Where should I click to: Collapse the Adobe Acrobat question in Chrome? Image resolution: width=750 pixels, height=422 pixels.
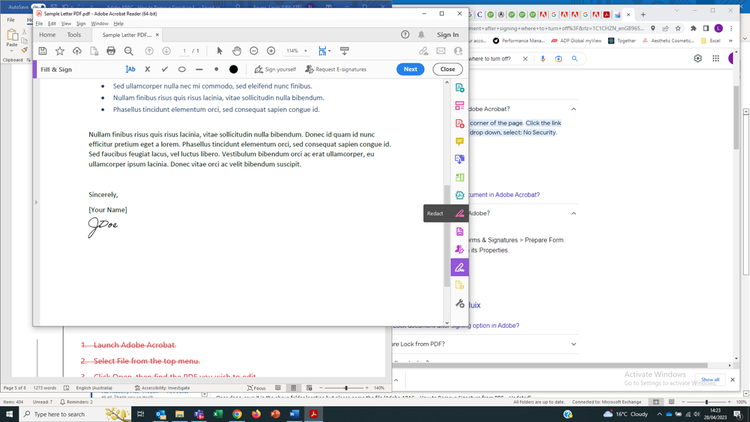pos(574,109)
